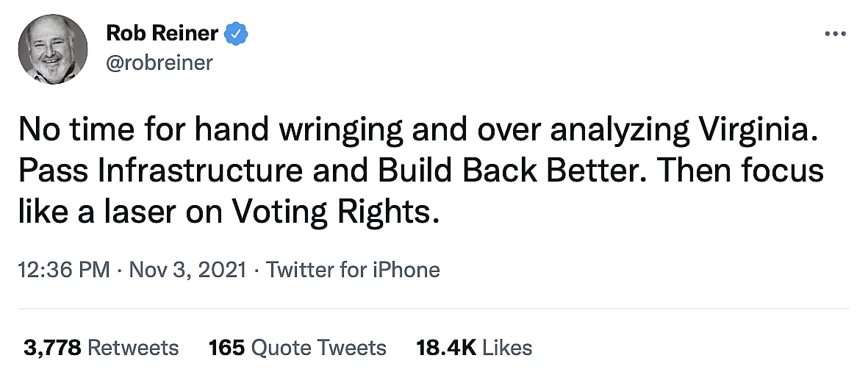The width and height of the screenshot is (868, 383).
Task: Open the @robreiner handle link
Action: 159,63
